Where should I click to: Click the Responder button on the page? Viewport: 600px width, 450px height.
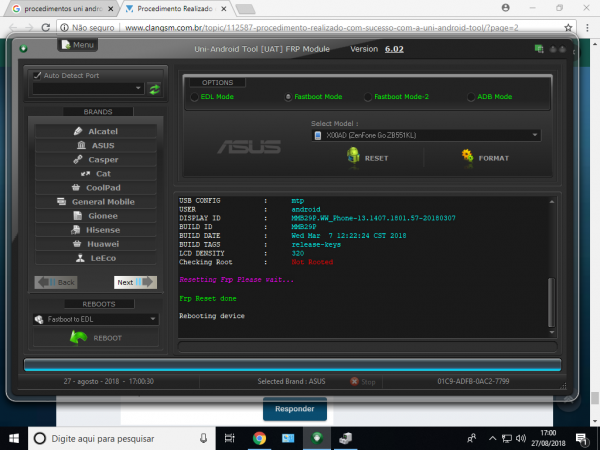295,409
